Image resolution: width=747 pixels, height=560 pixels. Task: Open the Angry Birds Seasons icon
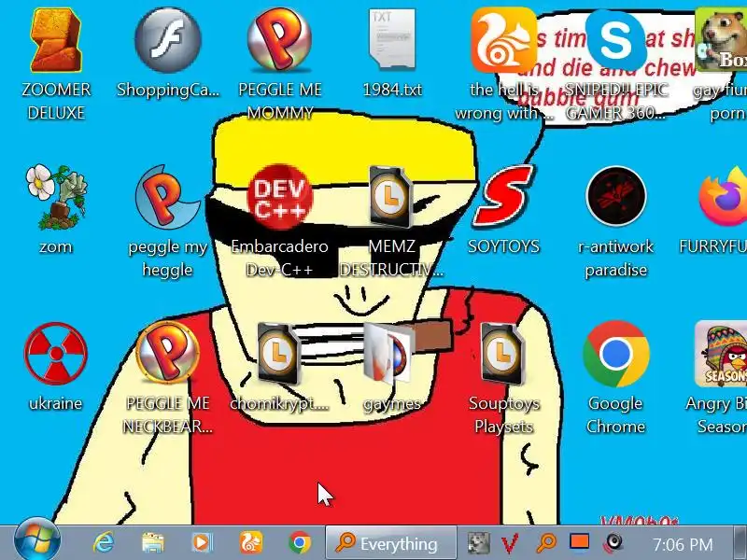[721, 354]
